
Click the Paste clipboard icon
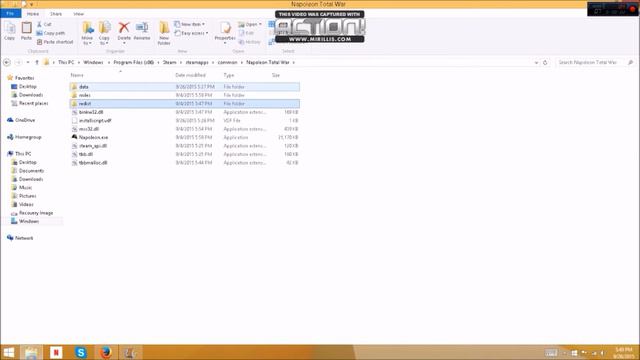point(27,31)
